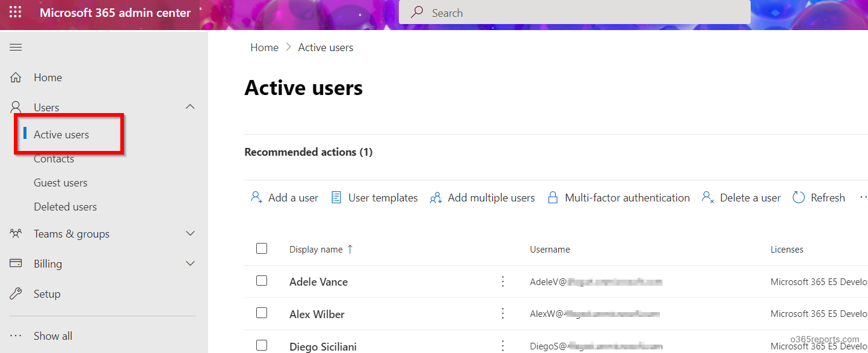Viewport: 868px width, 353px height.
Task: Click the AdeleV@ username cell
Action: pos(596,281)
